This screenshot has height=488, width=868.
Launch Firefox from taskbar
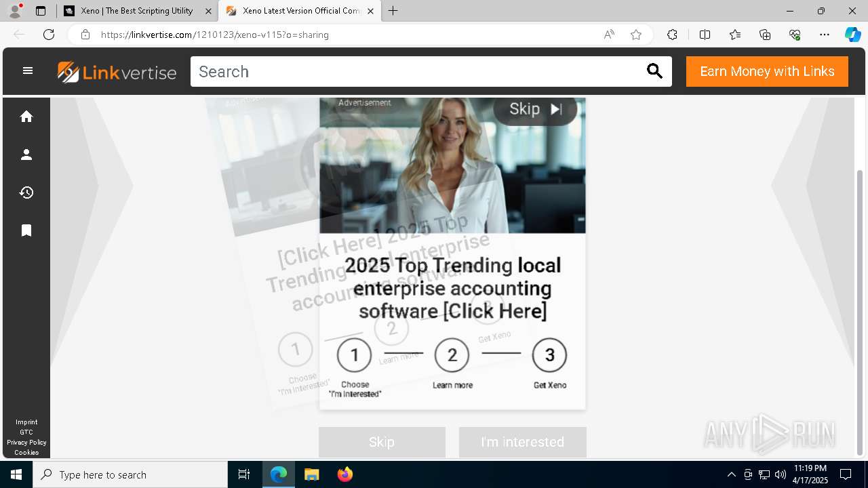[x=345, y=474]
